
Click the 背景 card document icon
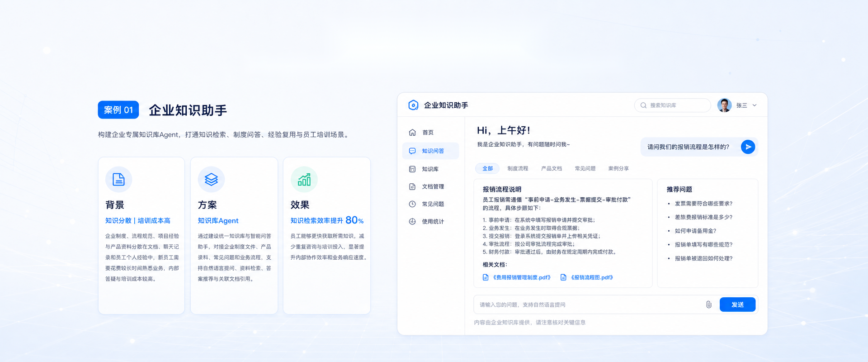[x=118, y=180]
